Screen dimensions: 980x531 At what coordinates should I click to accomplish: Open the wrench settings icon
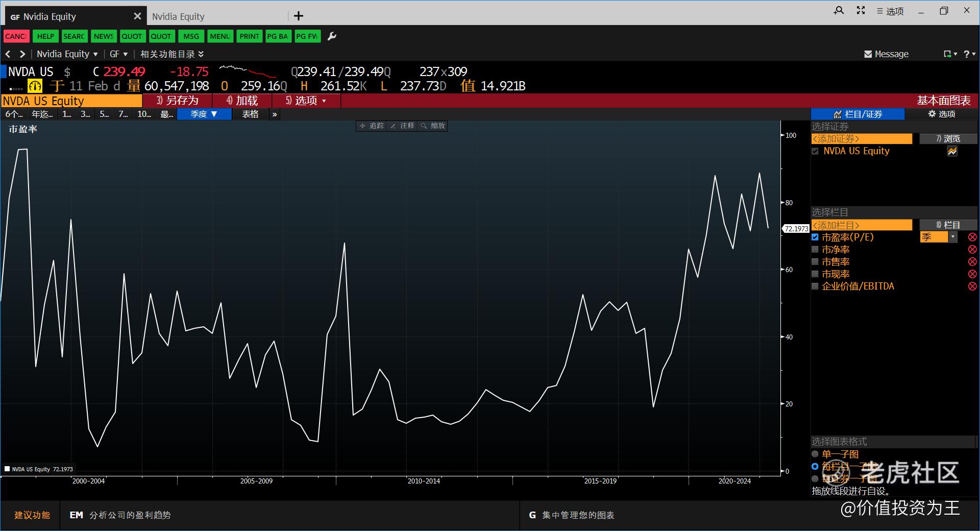[x=332, y=36]
